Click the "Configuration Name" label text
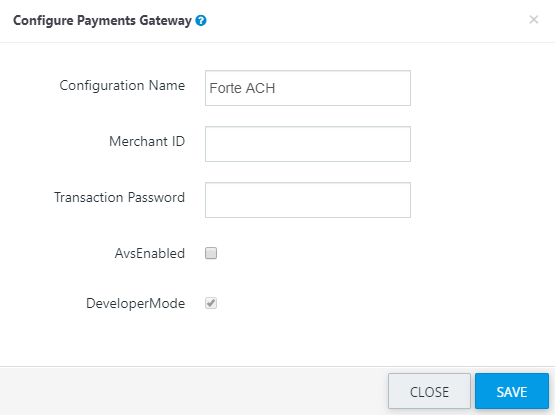 point(122,86)
